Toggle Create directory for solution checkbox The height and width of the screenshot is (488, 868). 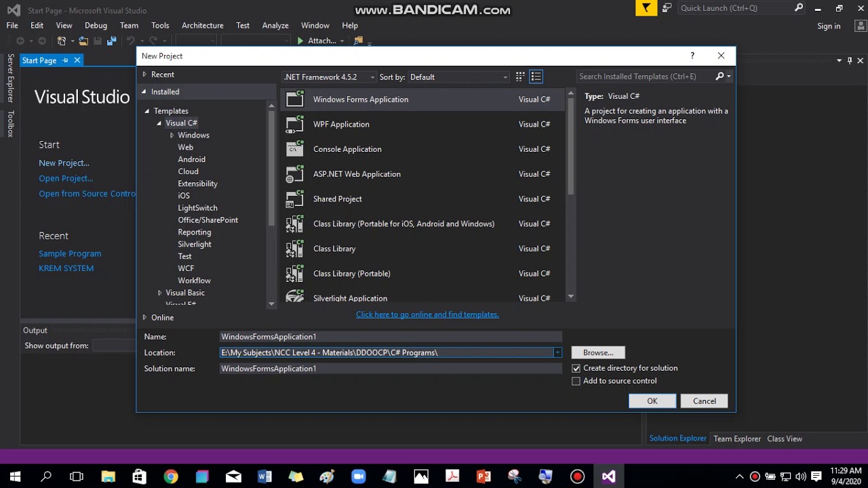click(x=576, y=368)
